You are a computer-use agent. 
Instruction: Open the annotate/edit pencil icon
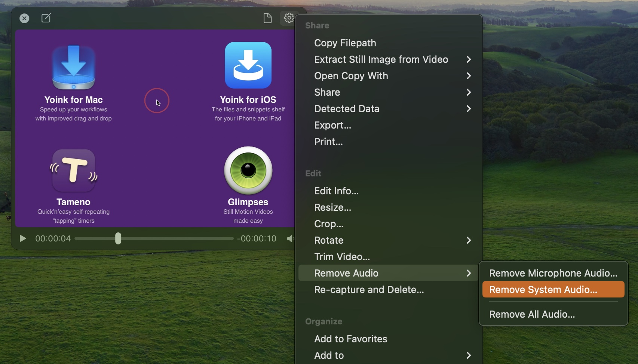[x=46, y=18]
